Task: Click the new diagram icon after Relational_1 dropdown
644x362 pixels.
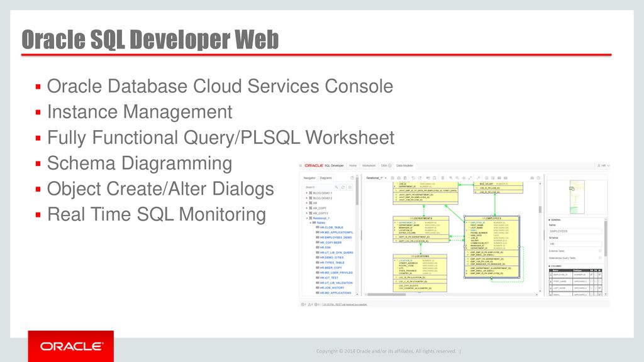Action: point(392,178)
